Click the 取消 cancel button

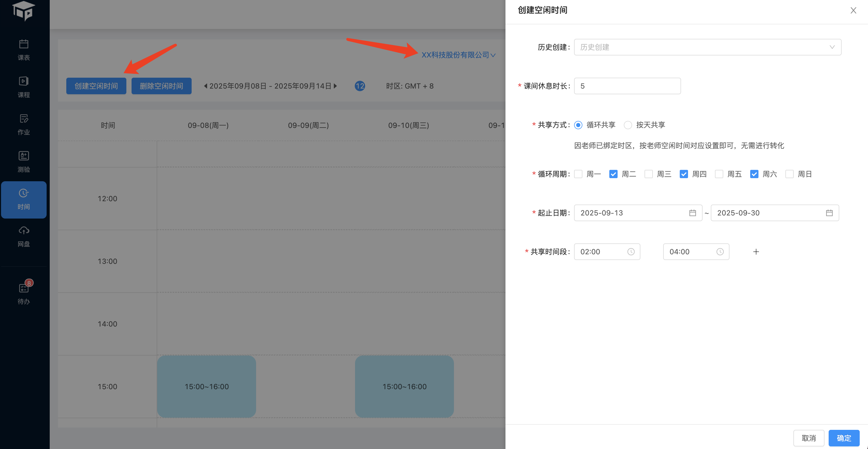pos(808,438)
